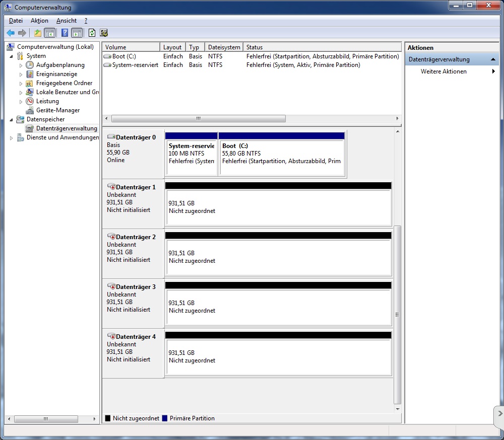
Task: Click the Datenträger 2 uninitialized disk icon
Action: tap(111, 237)
